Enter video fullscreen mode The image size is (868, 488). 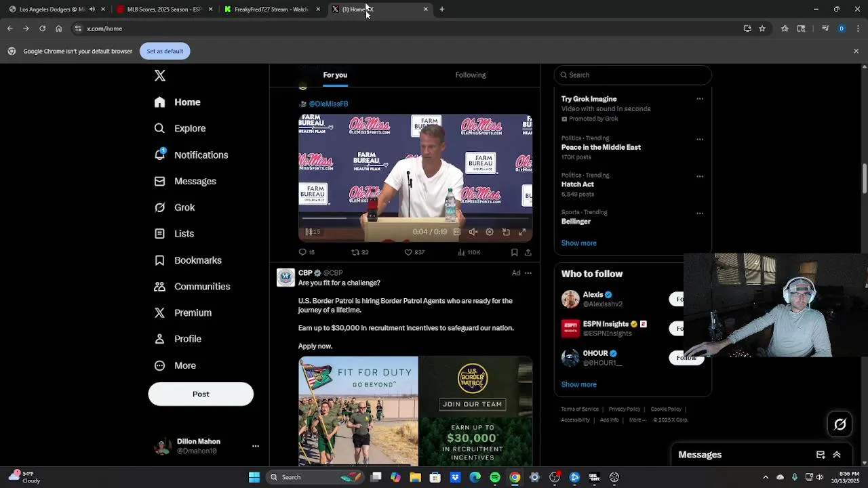pyautogui.click(x=522, y=232)
